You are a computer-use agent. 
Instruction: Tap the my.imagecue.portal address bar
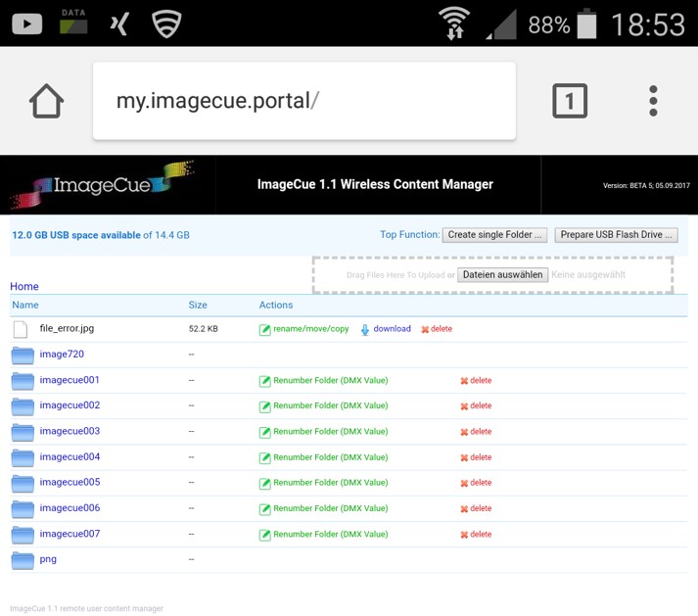(x=303, y=101)
